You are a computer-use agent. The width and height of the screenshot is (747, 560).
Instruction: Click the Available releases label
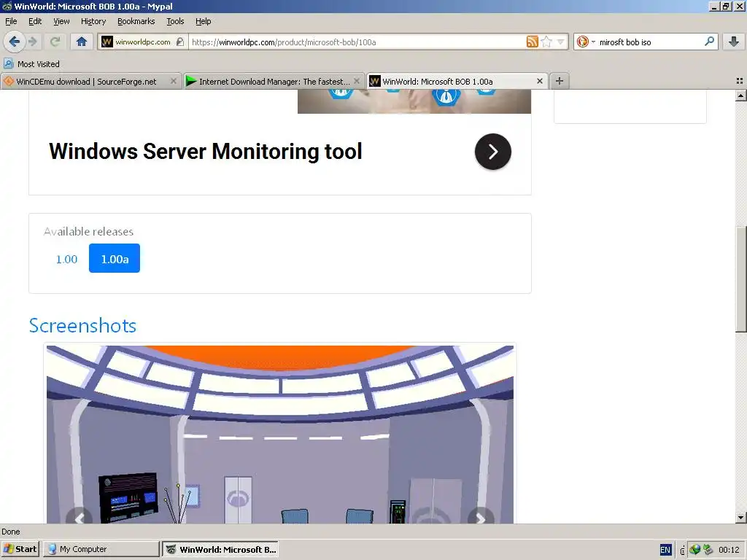[88, 231]
